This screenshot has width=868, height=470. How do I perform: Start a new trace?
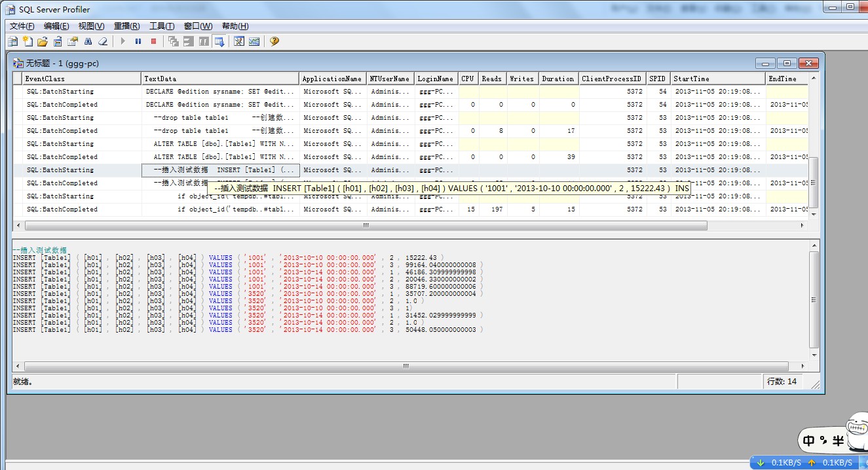(27, 41)
